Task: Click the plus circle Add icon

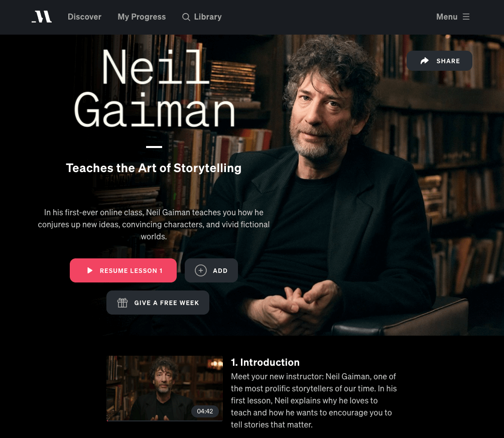Action: [x=201, y=270]
